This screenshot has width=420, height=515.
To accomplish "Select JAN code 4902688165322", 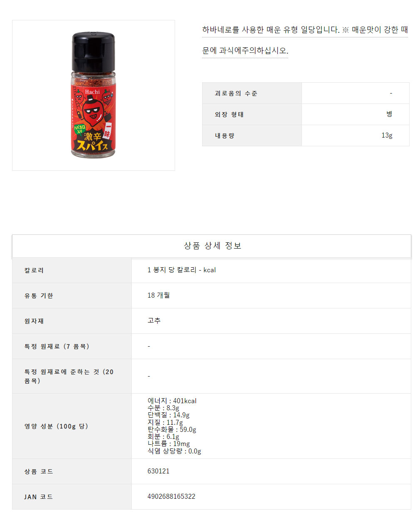I will 171,496.
